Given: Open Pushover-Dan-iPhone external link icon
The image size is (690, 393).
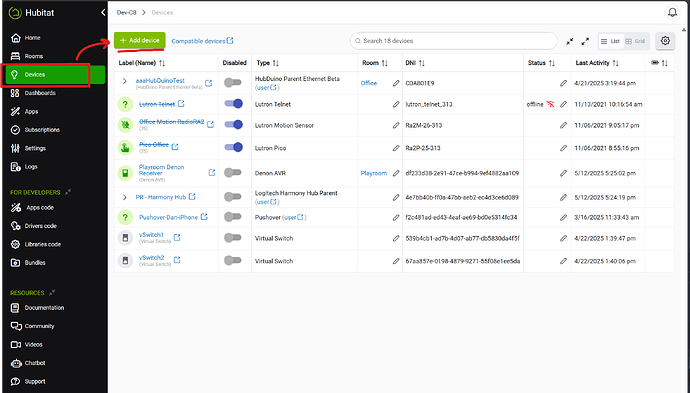Looking at the screenshot, I should point(204,217).
